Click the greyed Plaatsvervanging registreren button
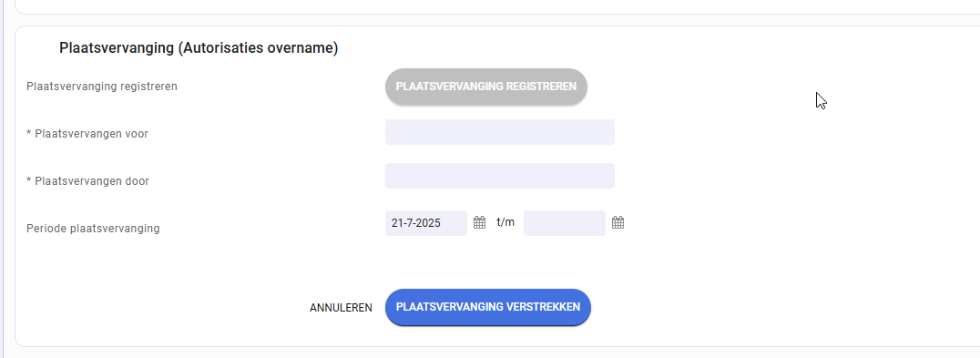Viewport: 980px width, 358px height. (486, 87)
